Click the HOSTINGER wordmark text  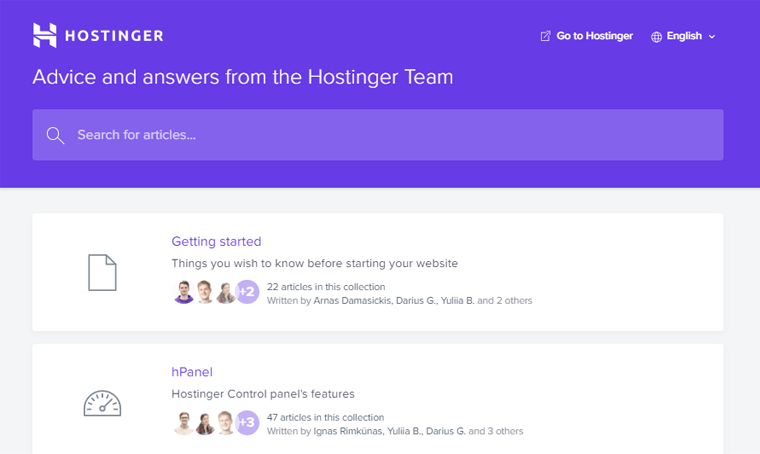(113, 36)
